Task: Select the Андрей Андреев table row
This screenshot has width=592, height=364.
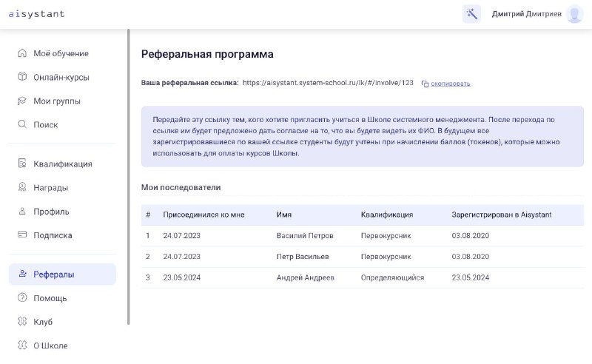Action: (x=363, y=277)
